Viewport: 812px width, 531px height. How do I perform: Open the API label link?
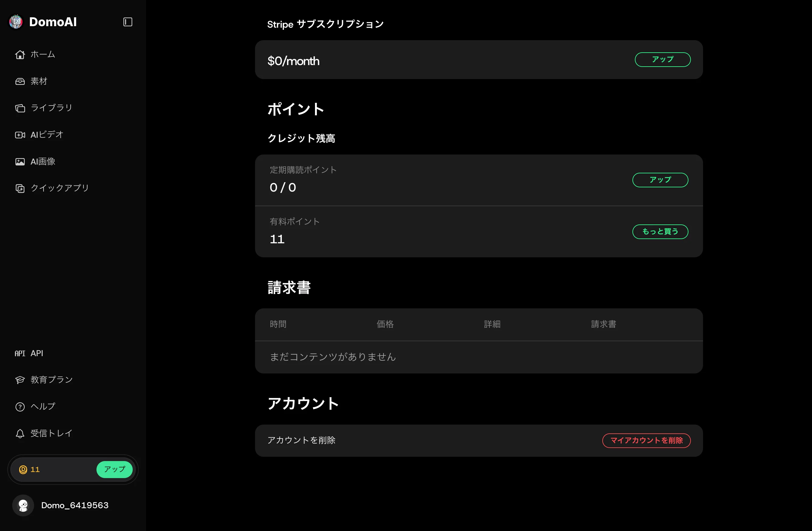[x=37, y=353]
